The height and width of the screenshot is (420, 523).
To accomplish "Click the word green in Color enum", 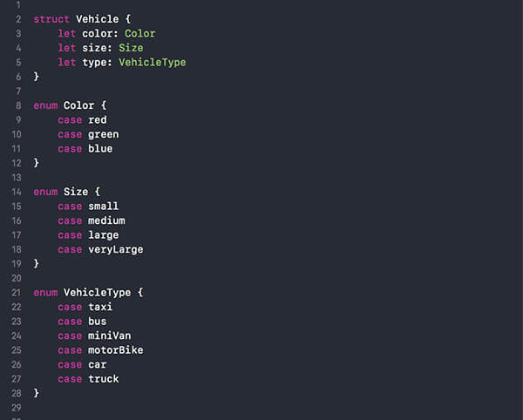I will (x=104, y=134).
